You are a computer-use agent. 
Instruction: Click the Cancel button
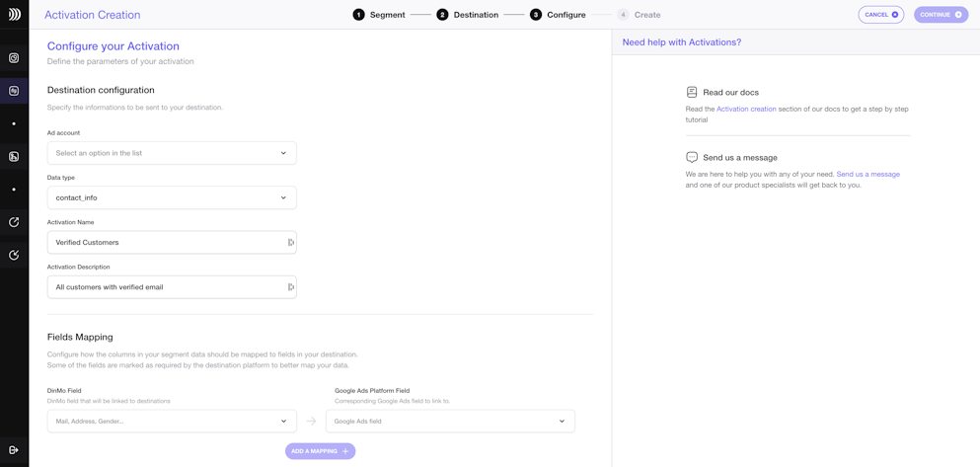pyautogui.click(x=881, y=15)
